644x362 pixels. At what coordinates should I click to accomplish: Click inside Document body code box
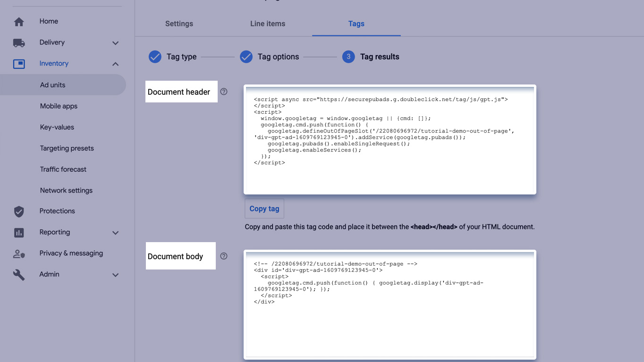coord(390,305)
